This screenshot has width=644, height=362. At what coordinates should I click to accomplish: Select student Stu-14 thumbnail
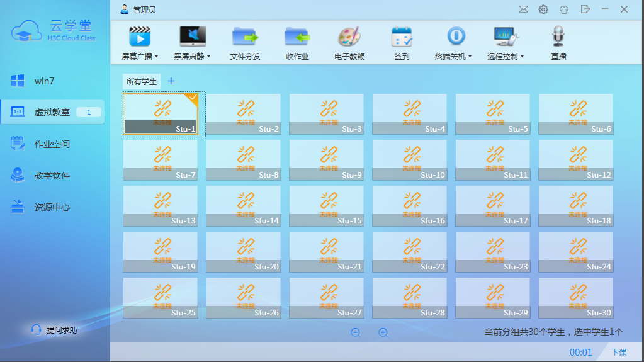click(x=244, y=206)
